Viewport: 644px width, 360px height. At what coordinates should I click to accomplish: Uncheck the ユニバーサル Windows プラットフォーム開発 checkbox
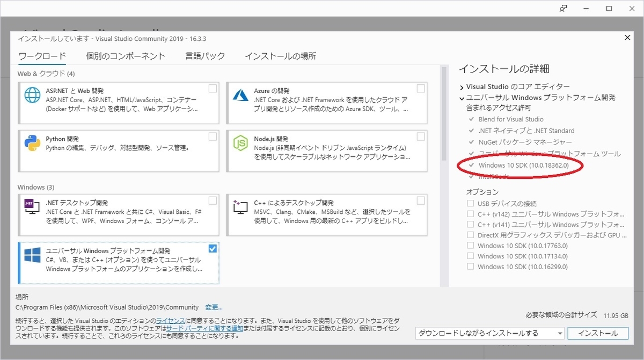pos(213,248)
